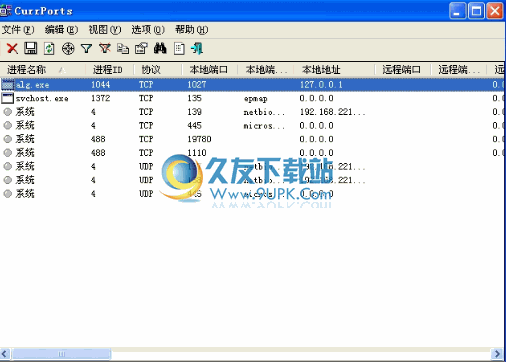Open the 视图(V) menu
Viewport: 506px width, 362px height.
105,30
